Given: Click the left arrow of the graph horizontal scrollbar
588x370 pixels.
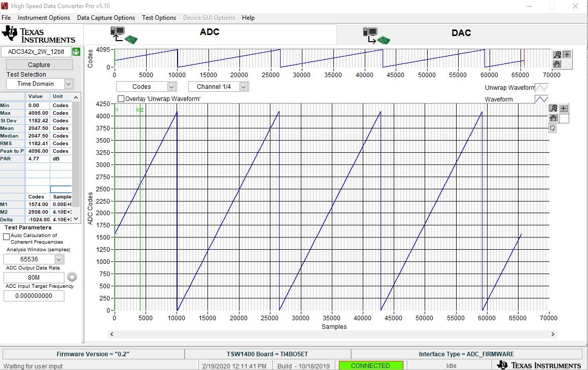Looking at the screenshot, I should tap(112, 334).
